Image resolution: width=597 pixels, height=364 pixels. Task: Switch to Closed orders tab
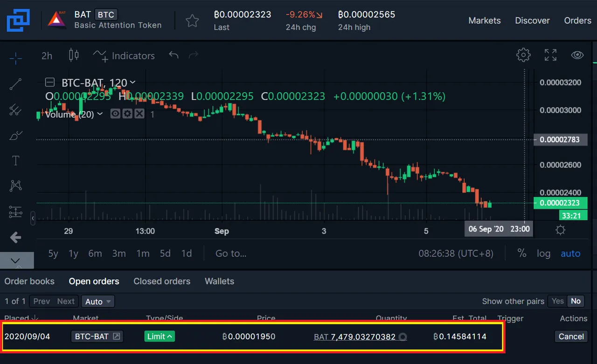coord(162,282)
